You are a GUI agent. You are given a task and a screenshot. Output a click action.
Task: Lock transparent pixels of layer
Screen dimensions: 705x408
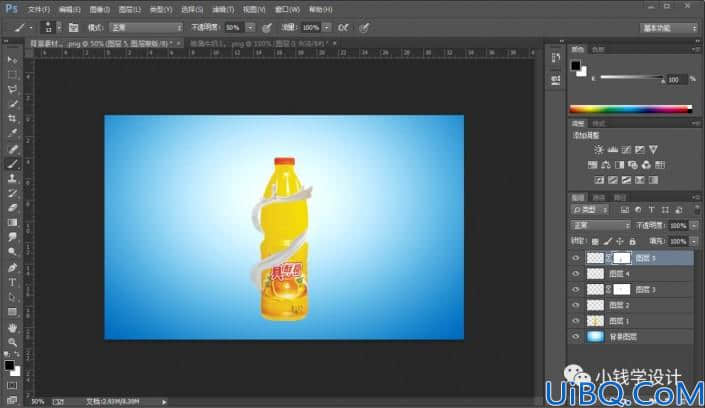pos(595,242)
